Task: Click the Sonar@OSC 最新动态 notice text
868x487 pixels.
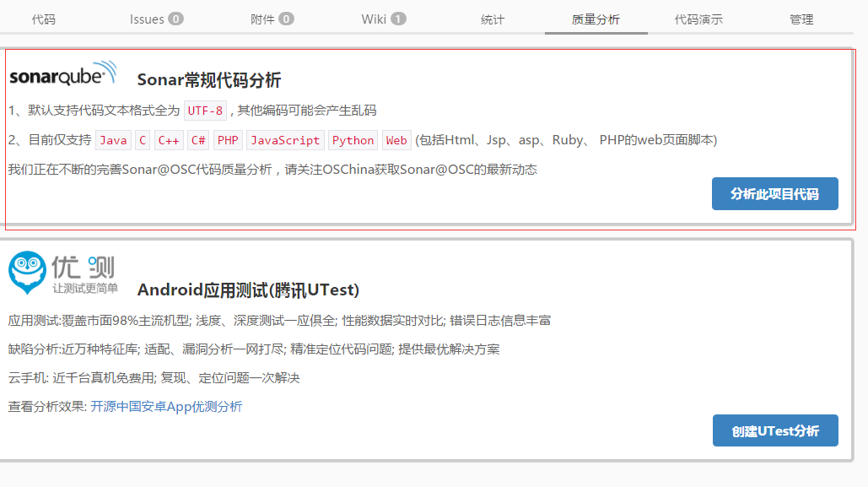Action: (x=272, y=170)
